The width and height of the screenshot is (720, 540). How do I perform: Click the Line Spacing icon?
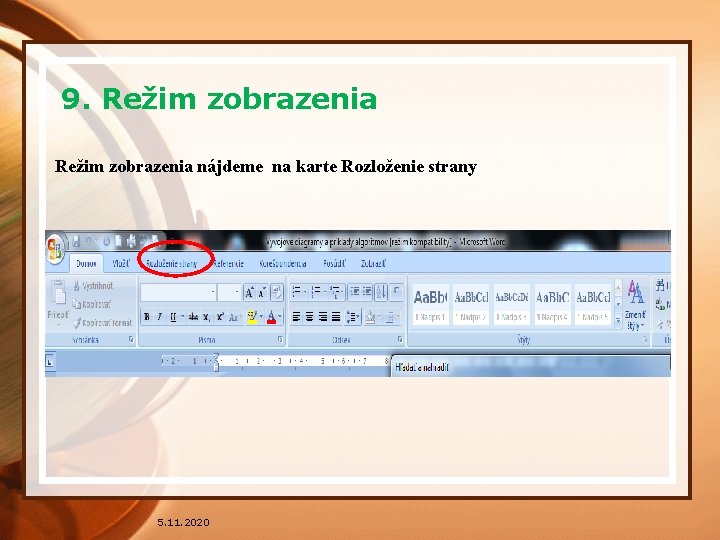tap(353, 316)
